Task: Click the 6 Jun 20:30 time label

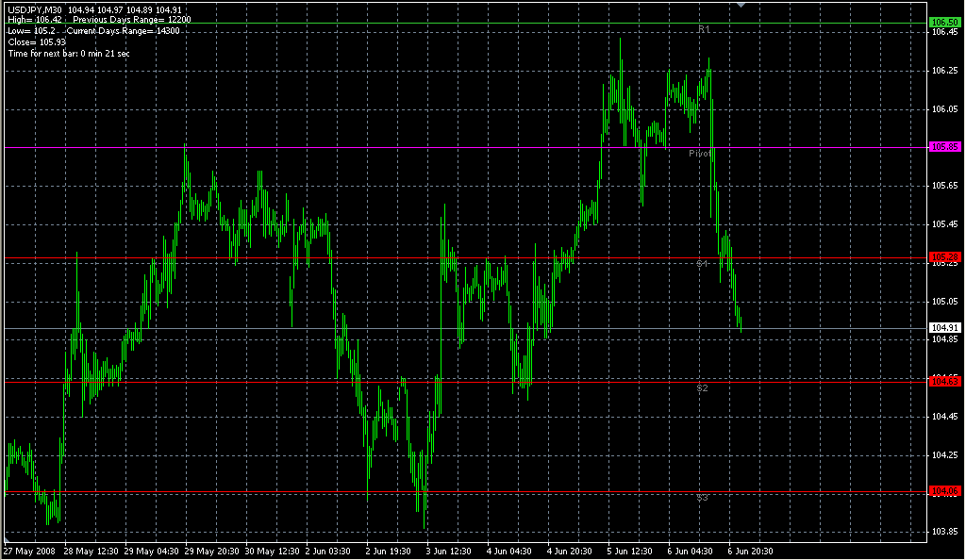Action: tap(751, 551)
